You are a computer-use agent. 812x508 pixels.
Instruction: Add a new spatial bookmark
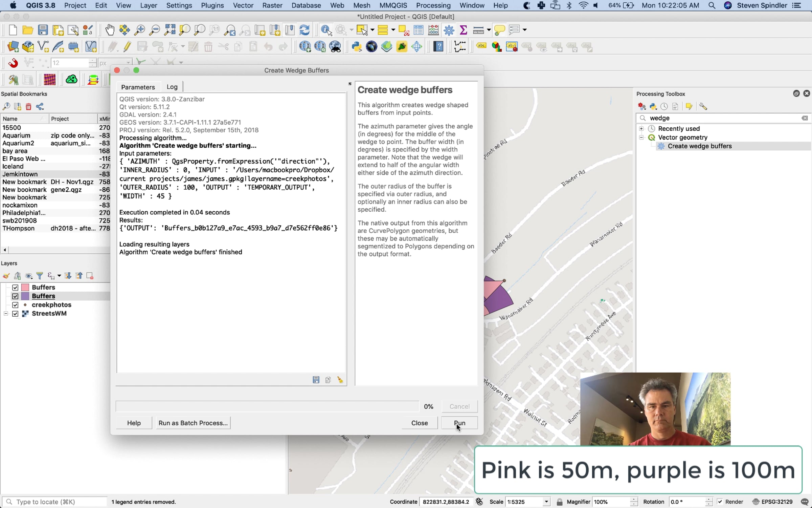(x=17, y=107)
